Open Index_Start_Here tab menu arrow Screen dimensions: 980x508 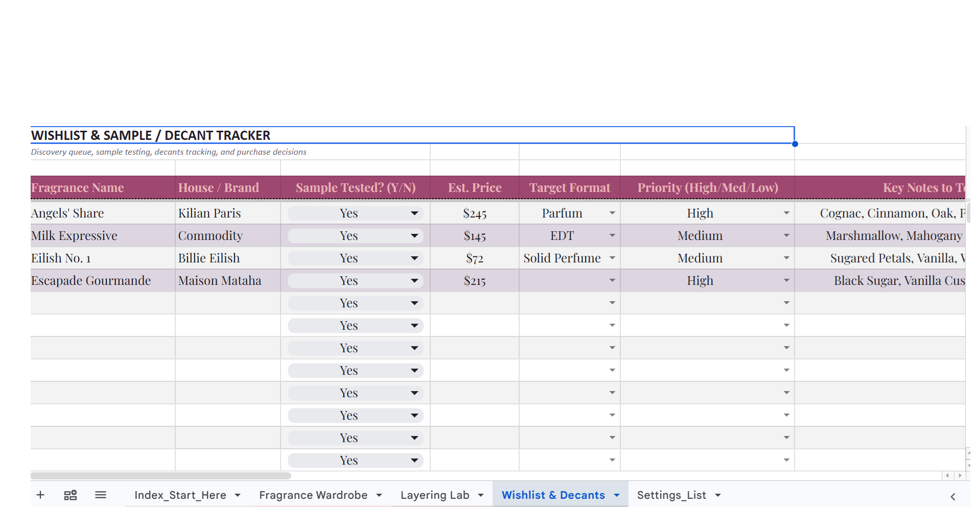tap(238, 495)
